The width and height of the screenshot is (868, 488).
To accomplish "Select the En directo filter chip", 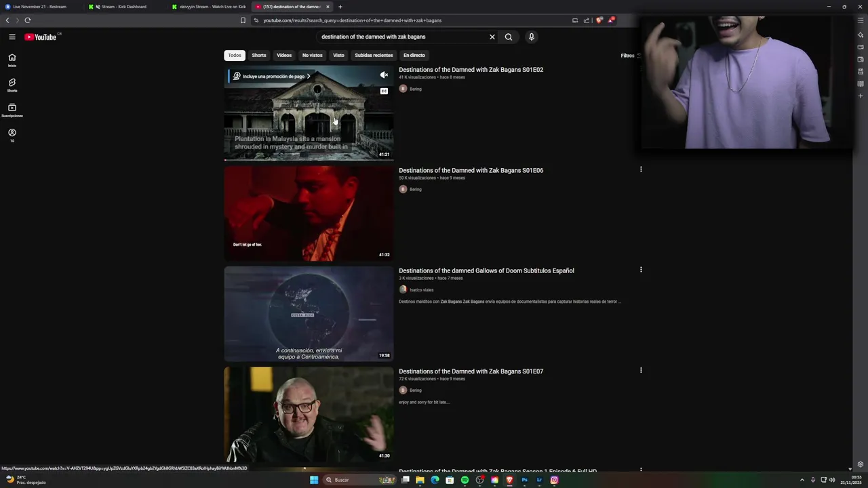I will tap(414, 56).
